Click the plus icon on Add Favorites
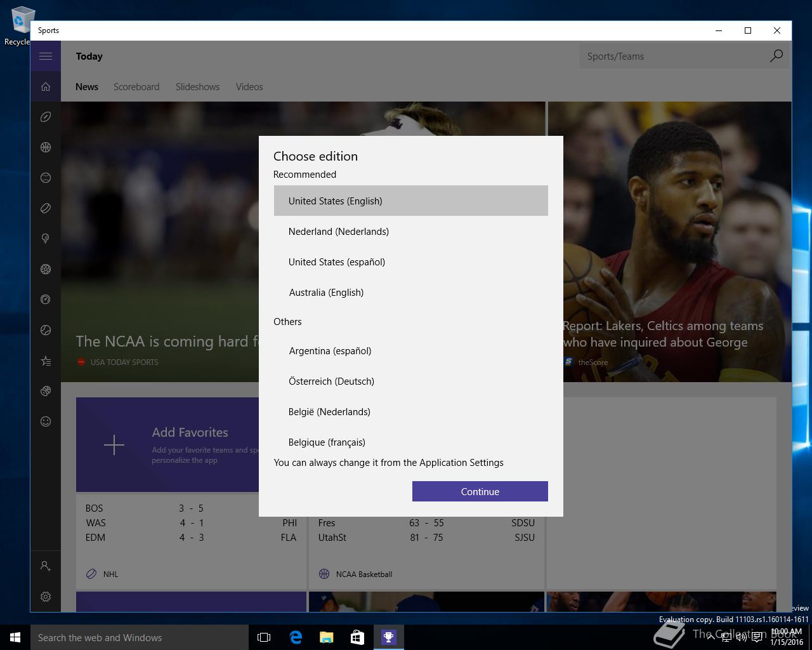 (x=114, y=445)
